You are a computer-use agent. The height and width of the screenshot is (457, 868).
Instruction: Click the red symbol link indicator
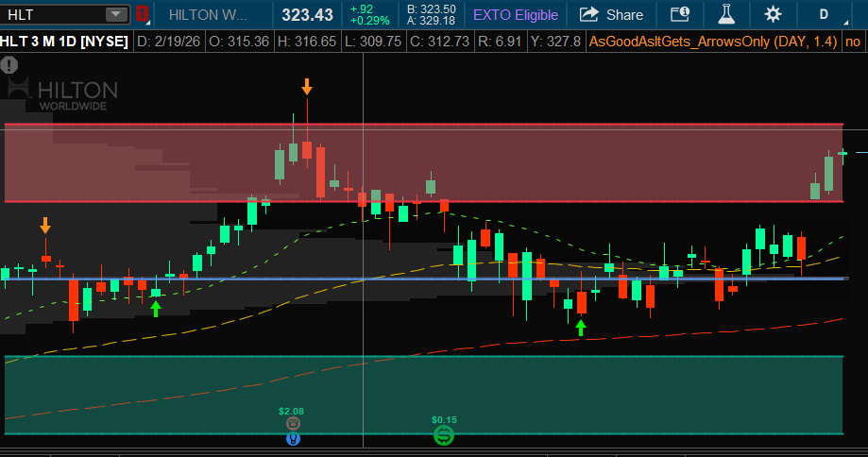143,14
